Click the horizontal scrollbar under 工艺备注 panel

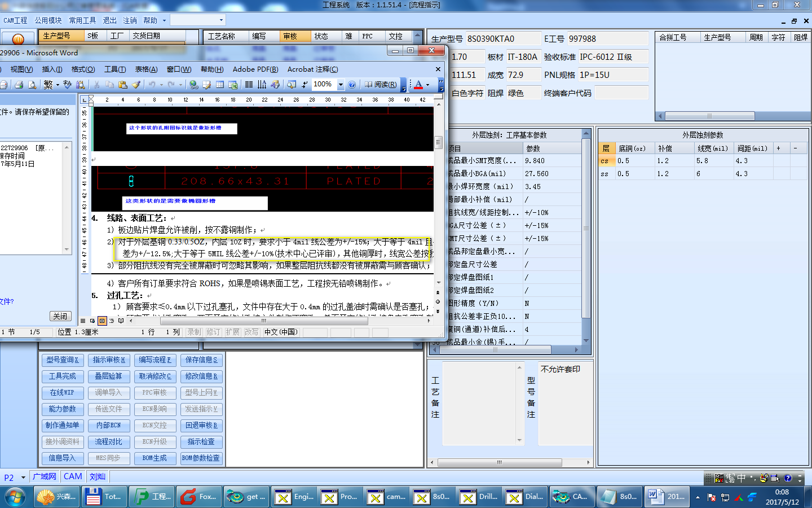(510, 462)
